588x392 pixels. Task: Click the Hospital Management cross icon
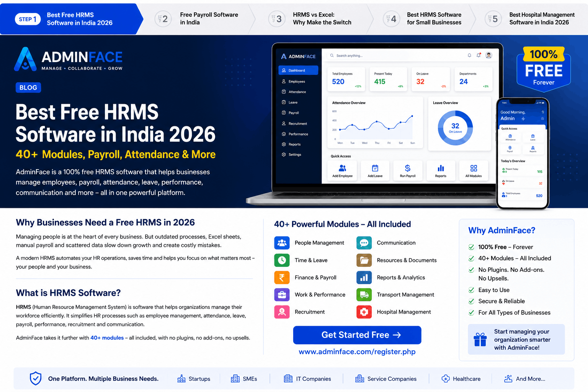364,312
